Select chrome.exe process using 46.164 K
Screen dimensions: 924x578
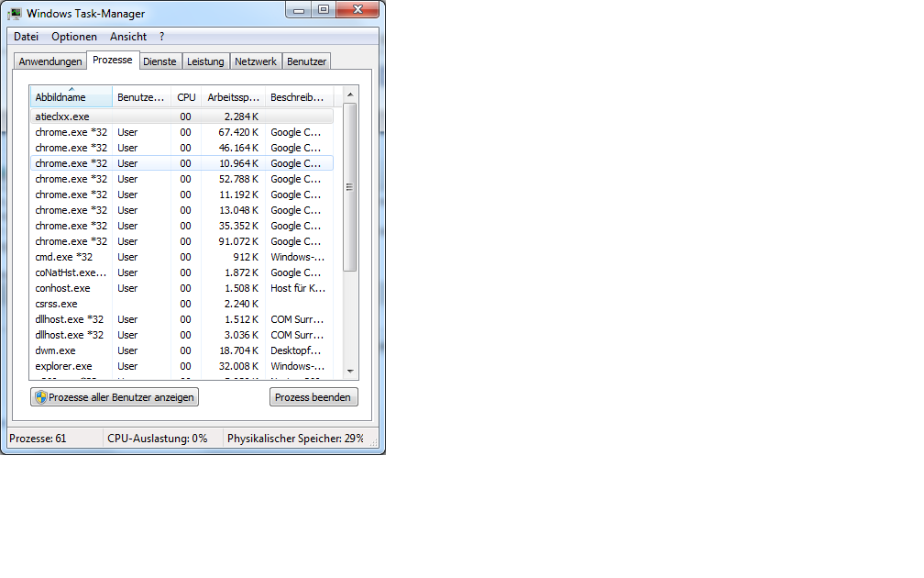tap(181, 148)
